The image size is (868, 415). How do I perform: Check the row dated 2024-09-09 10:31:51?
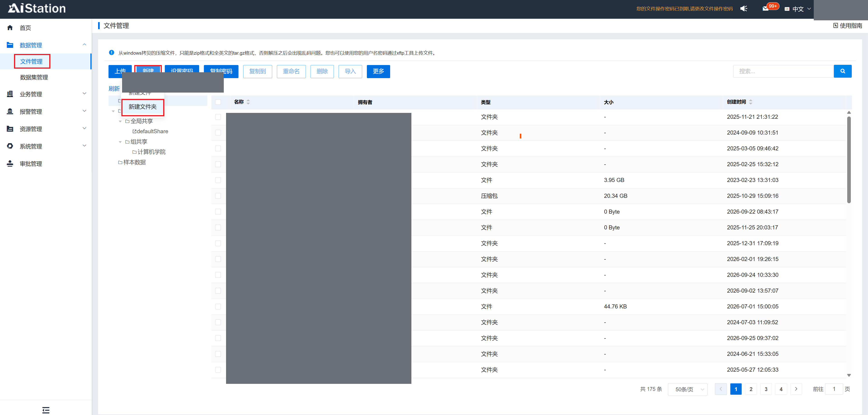218,133
